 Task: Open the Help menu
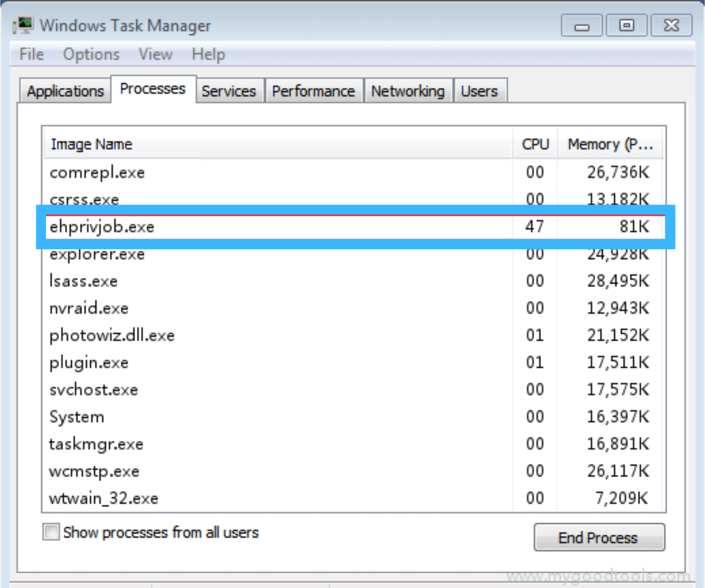click(208, 54)
